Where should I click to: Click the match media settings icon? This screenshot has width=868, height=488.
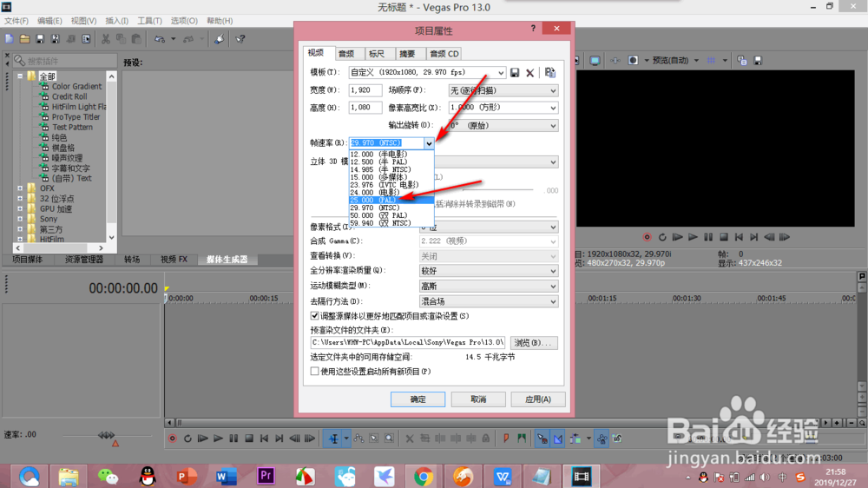pos(549,73)
